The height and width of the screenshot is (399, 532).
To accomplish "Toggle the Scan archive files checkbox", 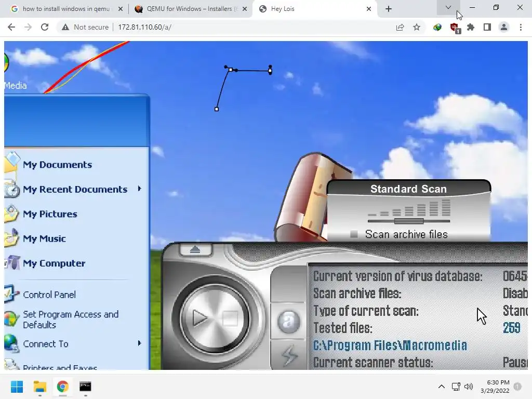I will (x=354, y=234).
